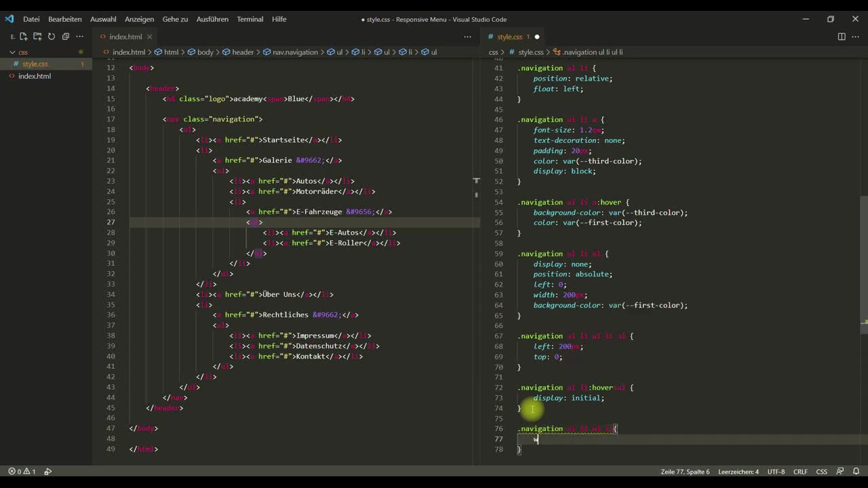The image size is (868, 488).
Task: Open the Terminal menu
Action: tap(250, 19)
